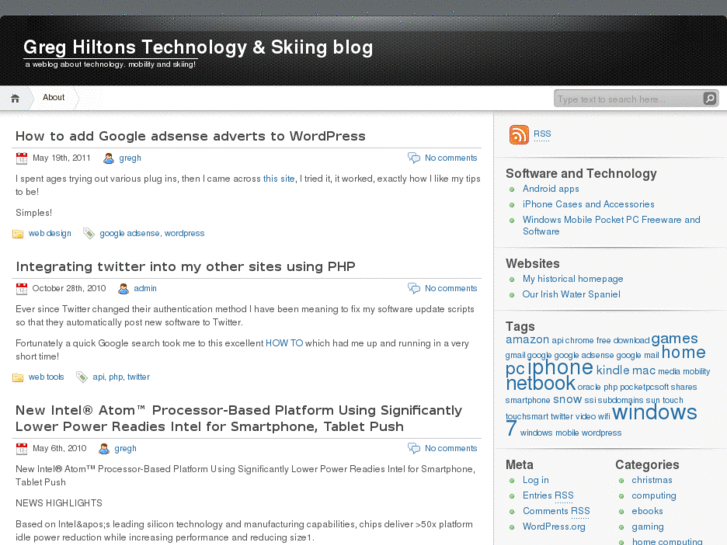Open the google adsense post tag
The width and height of the screenshot is (727, 545).
(129, 233)
